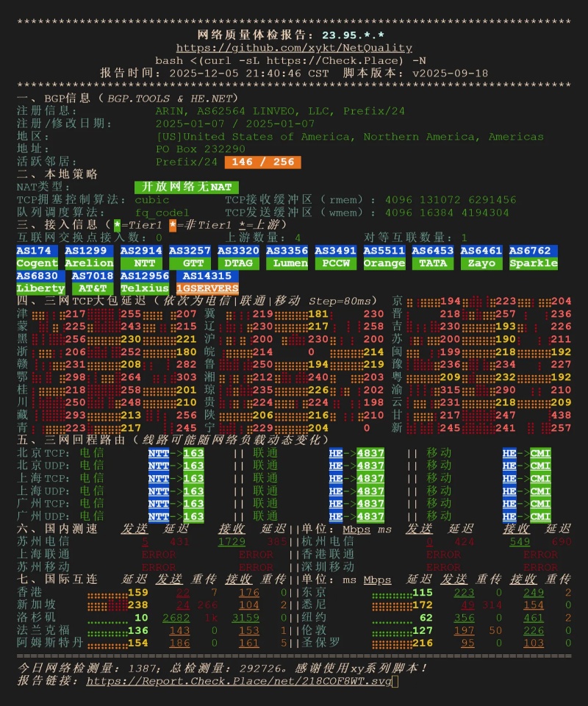Select the AS6453 badge
The height and width of the screenshot is (706, 588).
433,251
